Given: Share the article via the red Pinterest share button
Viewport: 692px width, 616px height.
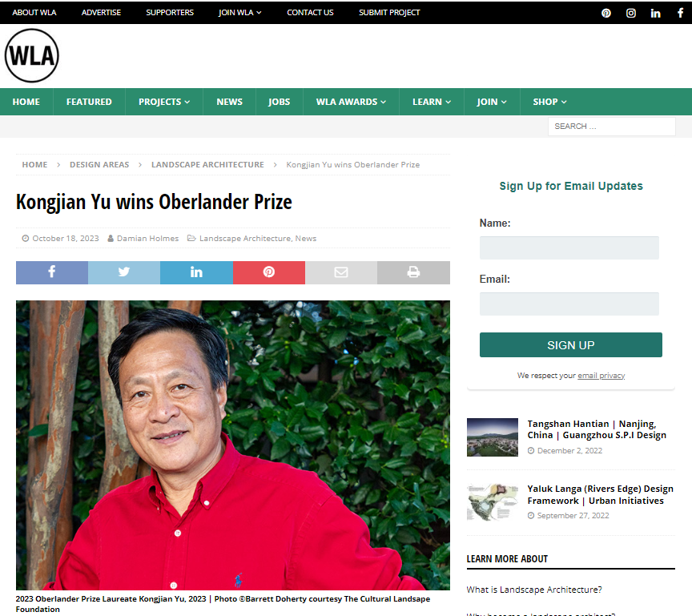Looking at the screenshot, I should coord(269,272).
